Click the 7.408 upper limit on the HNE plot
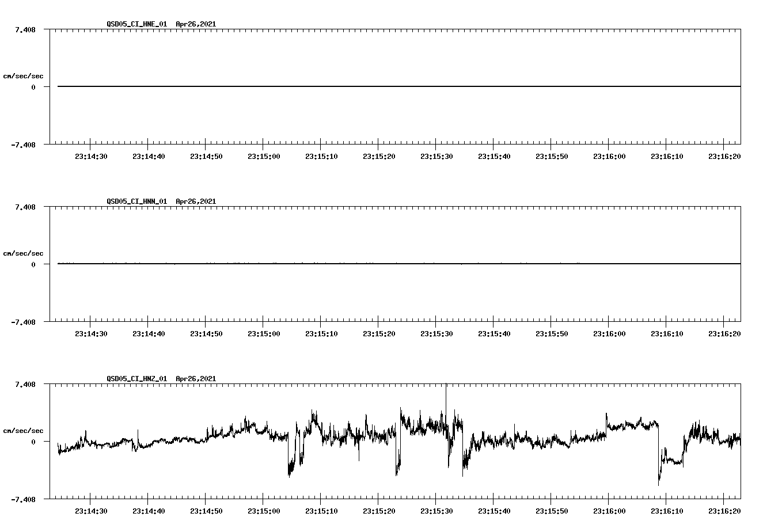The height and width of the screenshot is (532, 782). [25, 29]
